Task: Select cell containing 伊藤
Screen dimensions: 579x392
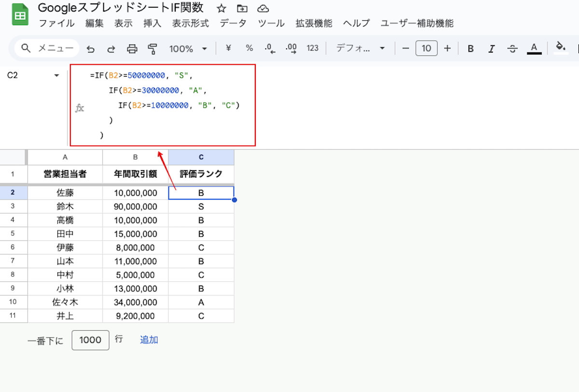Action: [65, 248]
